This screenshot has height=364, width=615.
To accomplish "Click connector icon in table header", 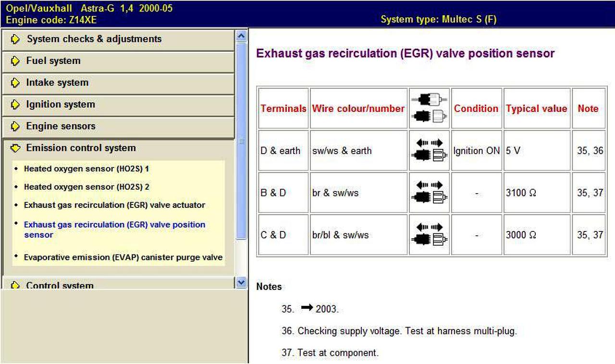I will [429, 108].
